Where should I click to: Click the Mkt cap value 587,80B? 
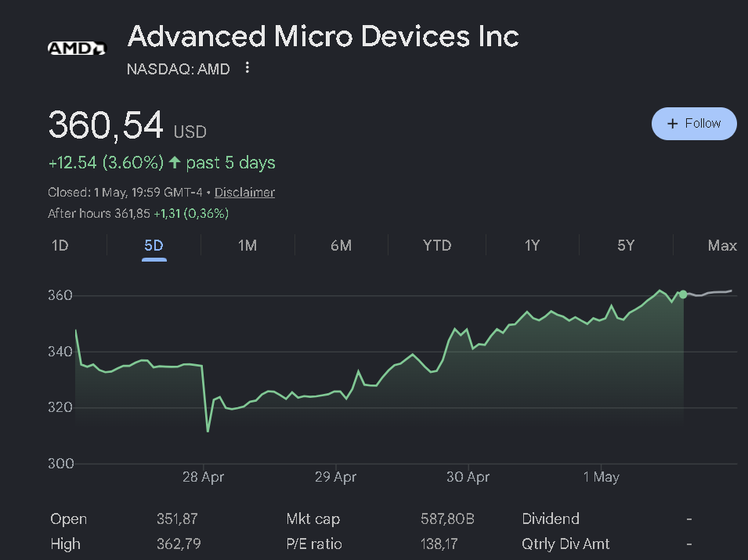click(x=447, y=518)
